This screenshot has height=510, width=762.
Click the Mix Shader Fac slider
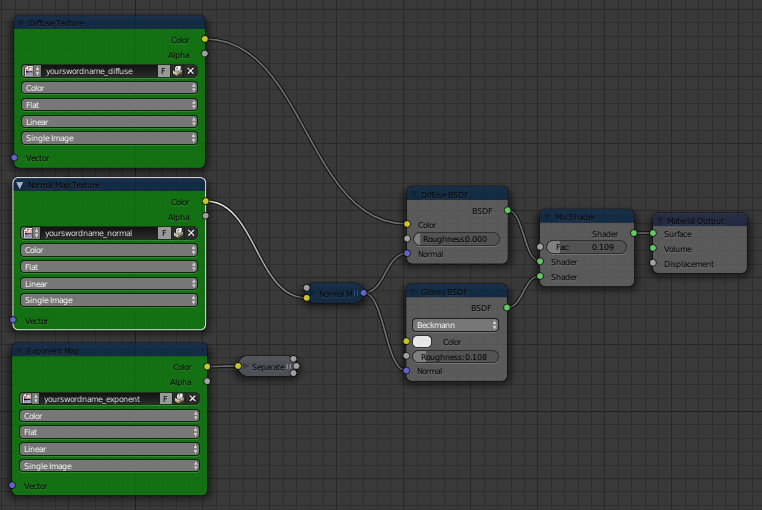pos(586,247)
